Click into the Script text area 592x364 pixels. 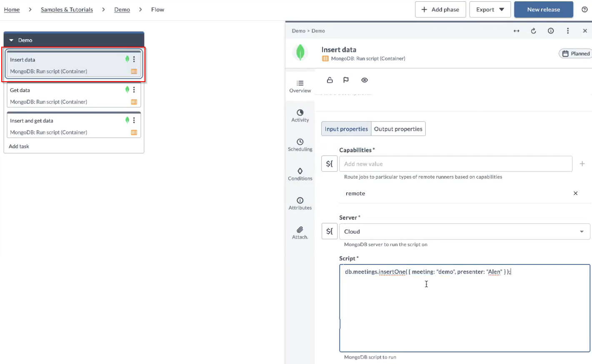465,308
